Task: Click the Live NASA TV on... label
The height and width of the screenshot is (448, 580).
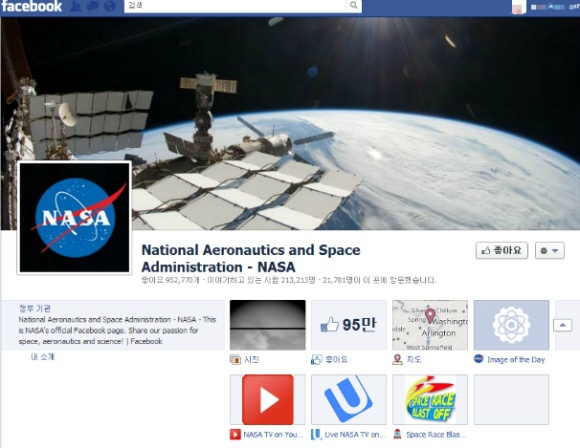Action: pyautogui.click(x=355, y=435)
